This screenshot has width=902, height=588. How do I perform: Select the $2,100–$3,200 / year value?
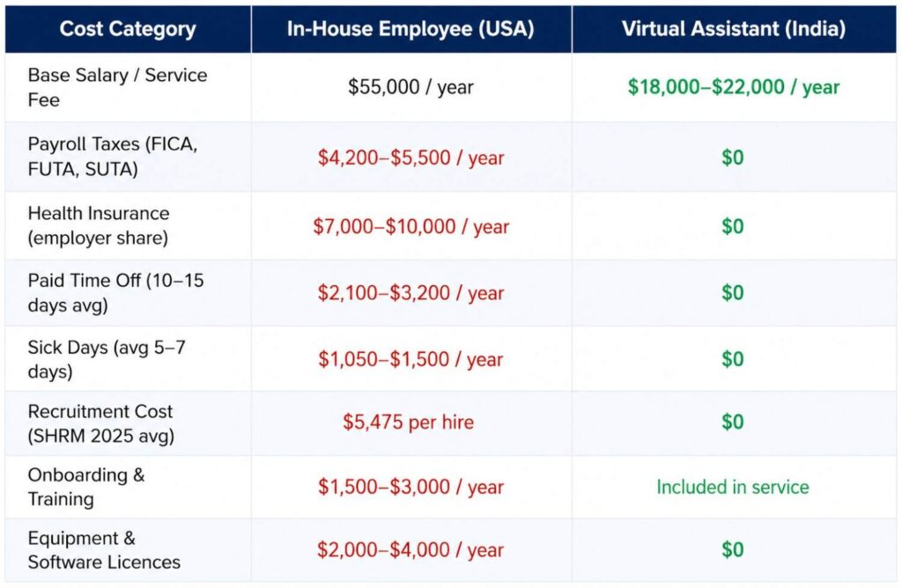[410, 293]
